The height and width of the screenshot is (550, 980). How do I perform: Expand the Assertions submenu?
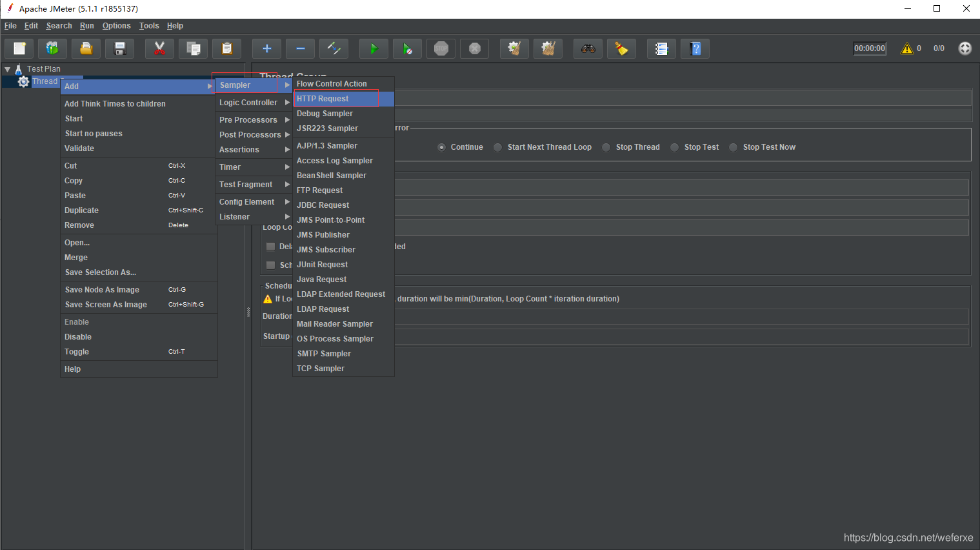click(x=254, y=150)
